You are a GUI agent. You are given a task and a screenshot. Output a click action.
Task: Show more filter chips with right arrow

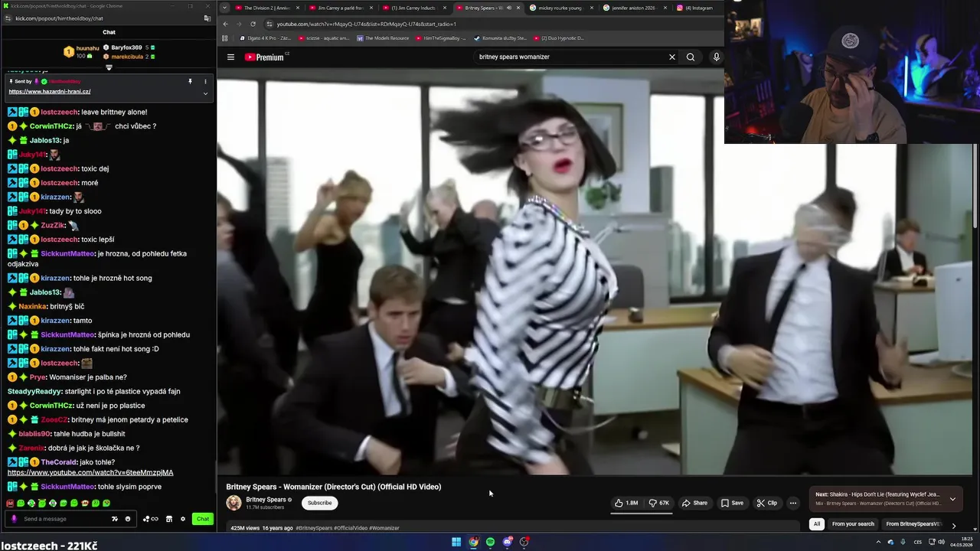click(x=953, y=525)
